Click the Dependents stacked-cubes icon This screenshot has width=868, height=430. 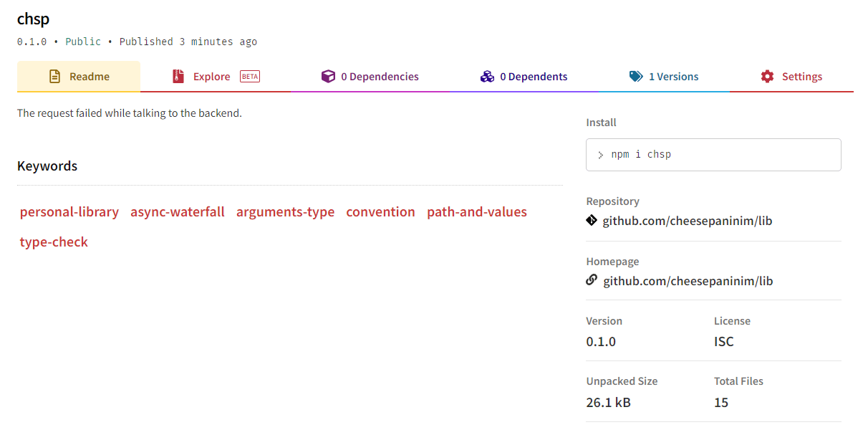(487, 77)
